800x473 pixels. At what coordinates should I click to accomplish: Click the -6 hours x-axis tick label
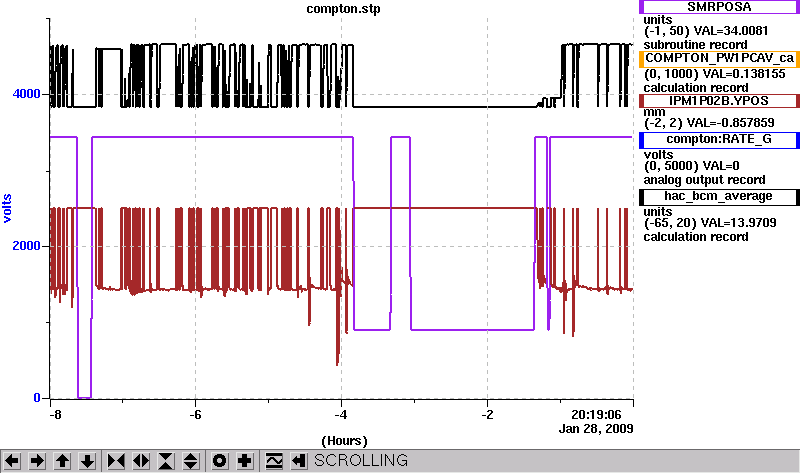(x=195, y=414)
